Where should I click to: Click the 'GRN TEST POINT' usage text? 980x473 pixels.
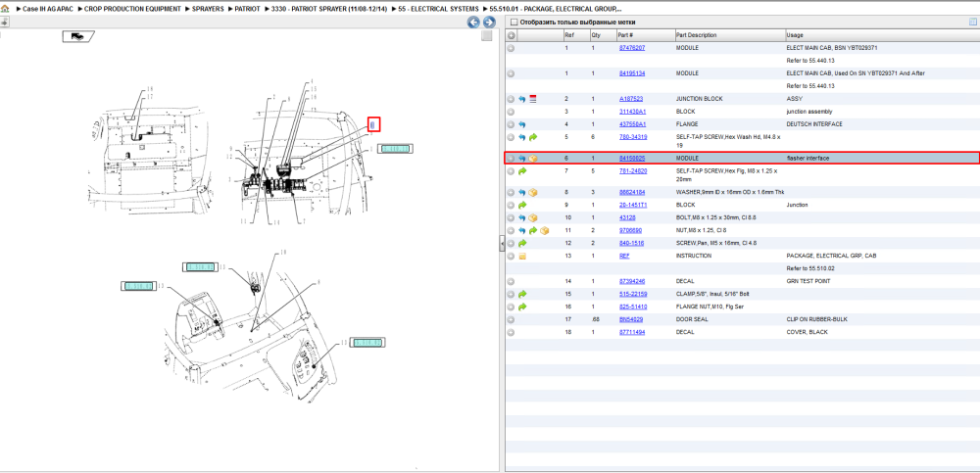808,281
